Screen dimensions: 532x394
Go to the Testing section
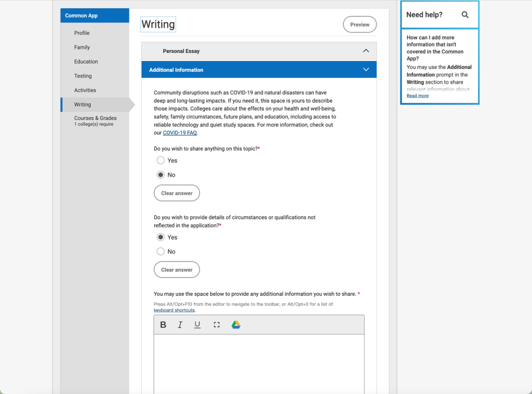point(83,76)
